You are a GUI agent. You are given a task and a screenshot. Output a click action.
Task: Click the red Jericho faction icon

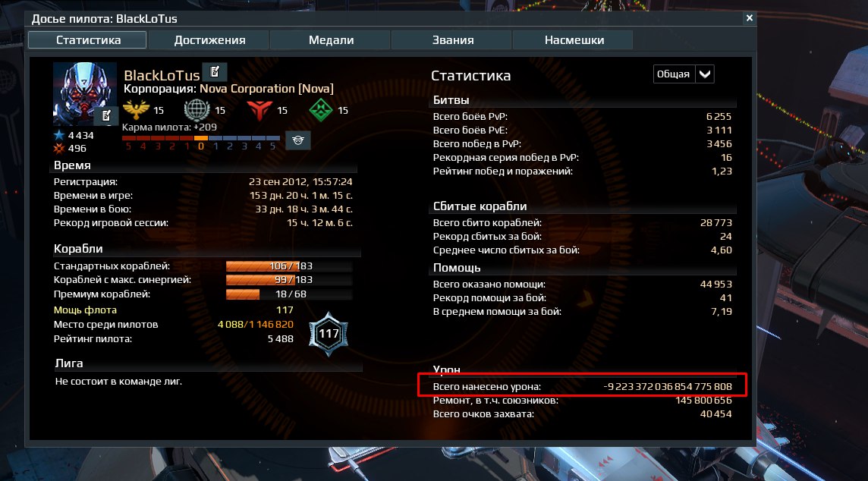coord(259,110)
